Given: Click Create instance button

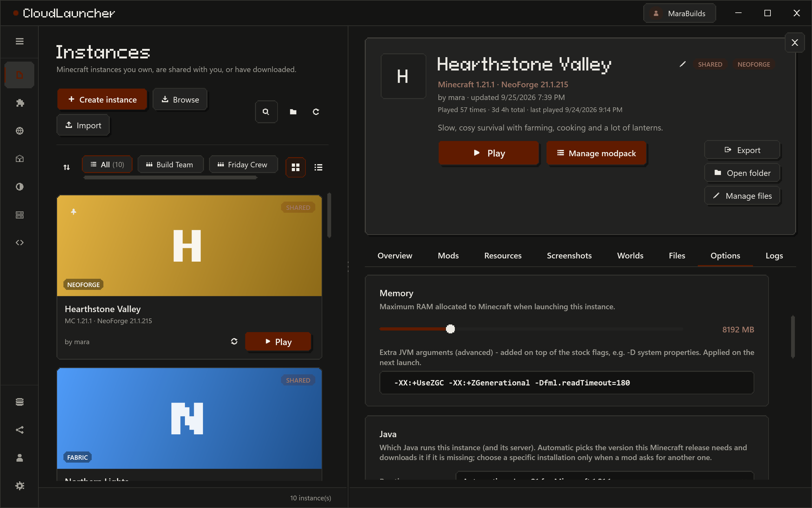Looking at the screenshot, I should click(x=102, y=99).
